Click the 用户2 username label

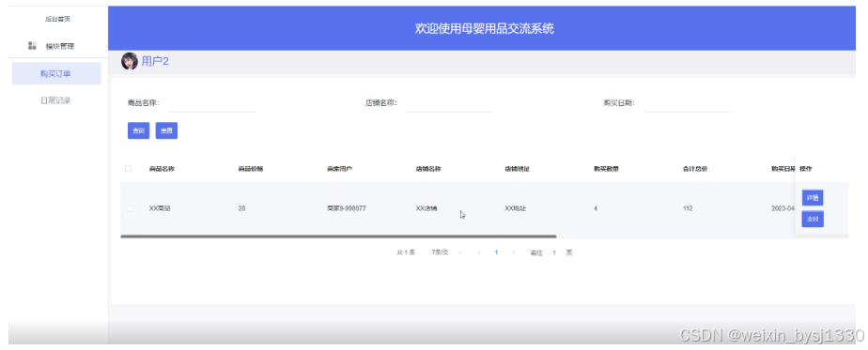tap(155, 61)
